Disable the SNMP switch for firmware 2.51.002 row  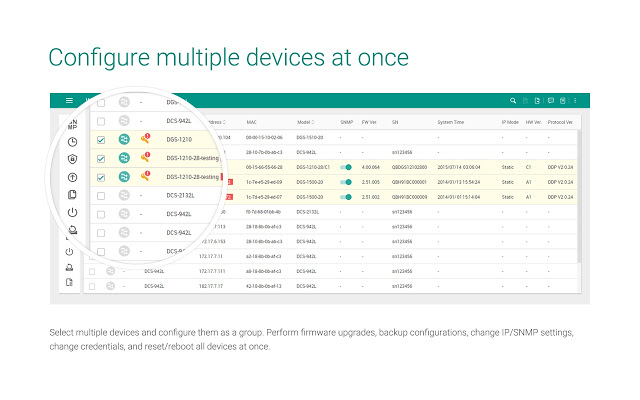[347, 196]
